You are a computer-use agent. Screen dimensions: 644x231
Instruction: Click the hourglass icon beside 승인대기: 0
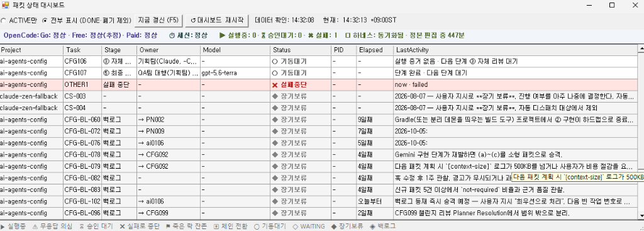(264, 36)
